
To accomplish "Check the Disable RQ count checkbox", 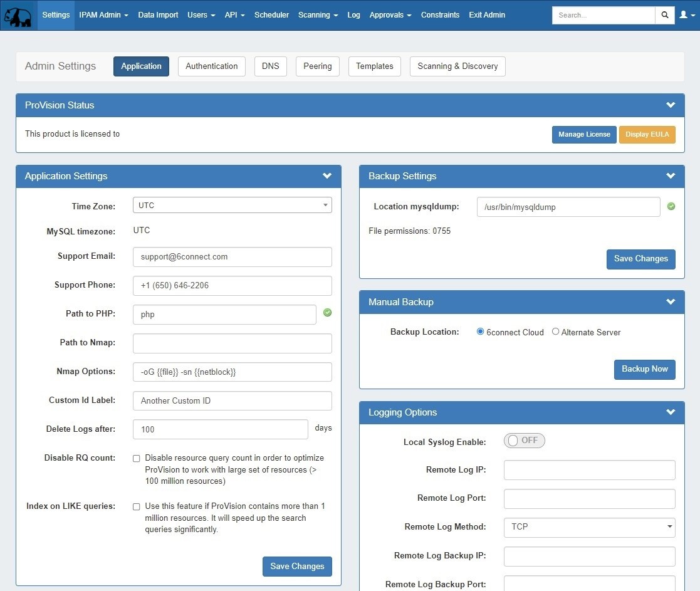I will (137, 459).
